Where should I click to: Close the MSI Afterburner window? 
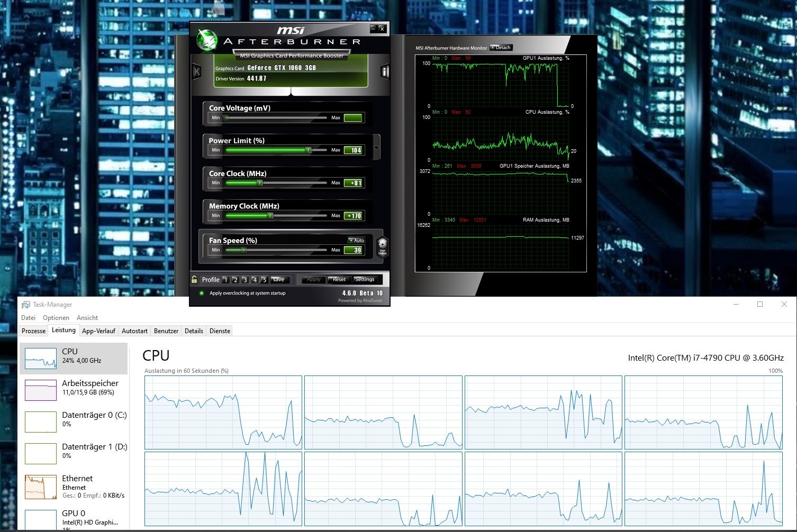pyautogui.click(x=382, y=29)
